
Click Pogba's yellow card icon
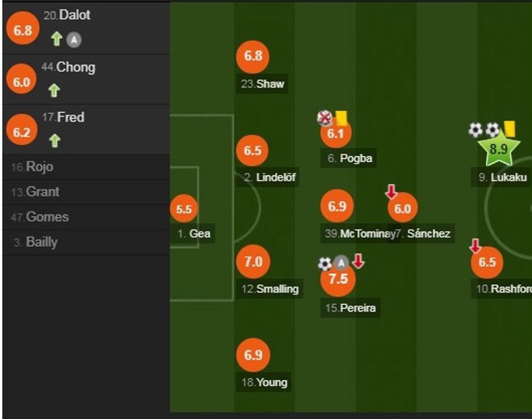341,118
